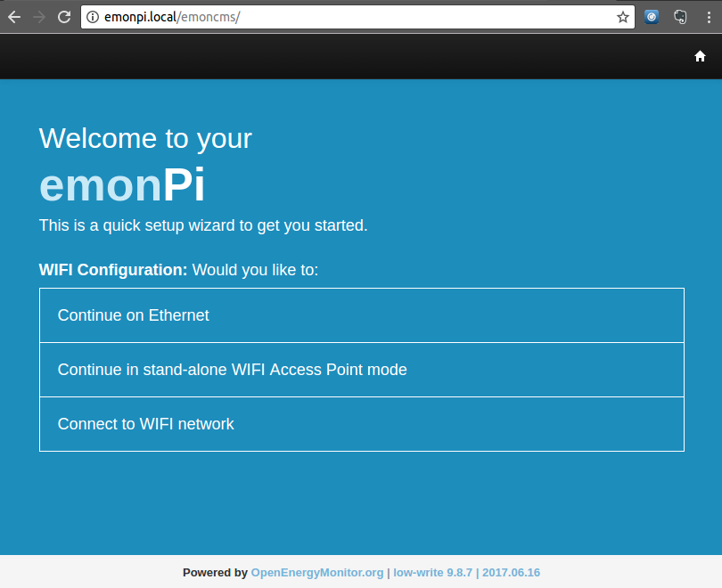Choose Continue on Ethernet

[362, 315]
